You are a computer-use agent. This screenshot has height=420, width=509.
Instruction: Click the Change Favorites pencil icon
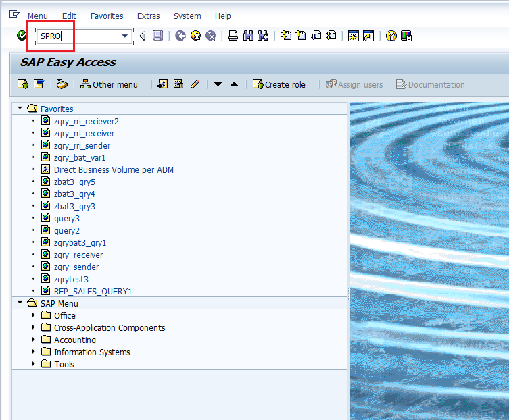(195, 84)
